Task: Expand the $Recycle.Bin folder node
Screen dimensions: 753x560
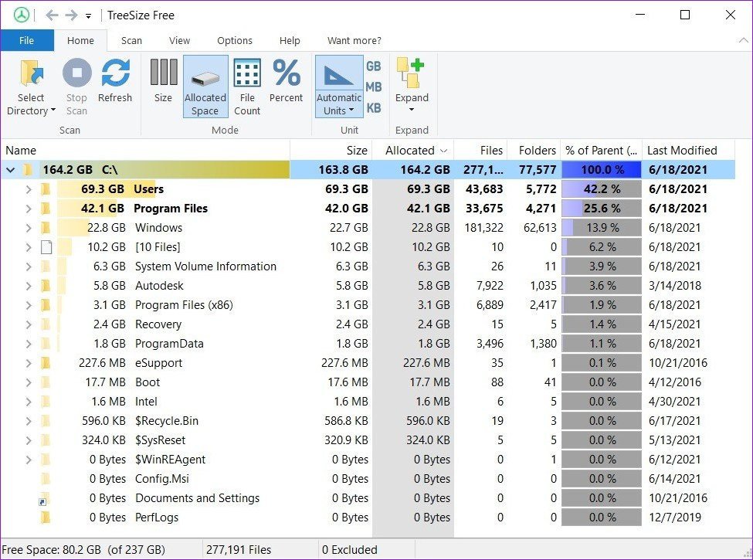Action: (x=29, y=421)
